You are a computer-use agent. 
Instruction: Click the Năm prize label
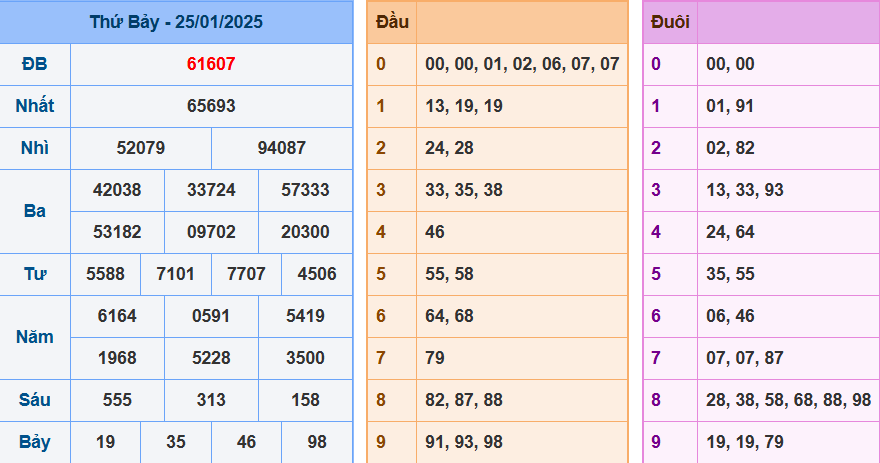coord(35,337)
